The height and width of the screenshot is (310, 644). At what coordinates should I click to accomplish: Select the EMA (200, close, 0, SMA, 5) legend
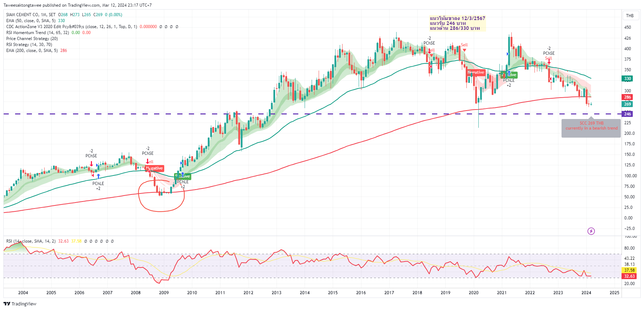tap(32, 51)
